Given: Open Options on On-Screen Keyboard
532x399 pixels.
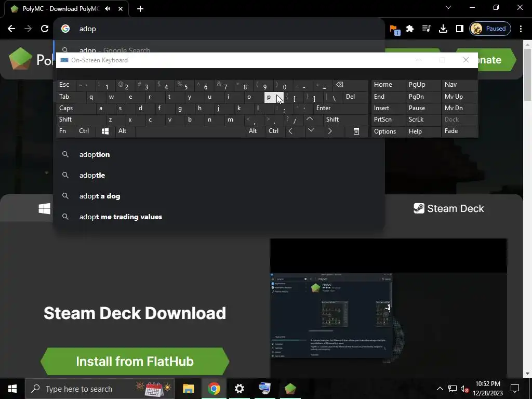Looking at the screenshot, I should [388, 131].
